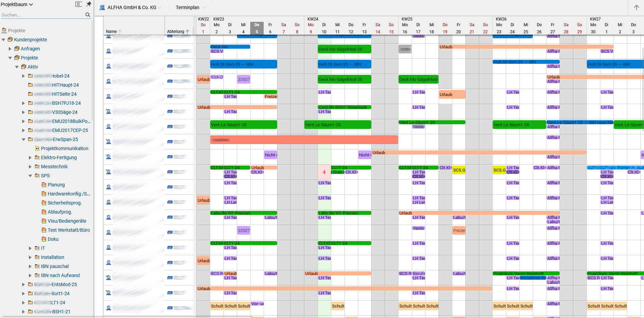Click the Projekte root icon
The height and width of the screenshot is (318, 644).
(4, 31)
